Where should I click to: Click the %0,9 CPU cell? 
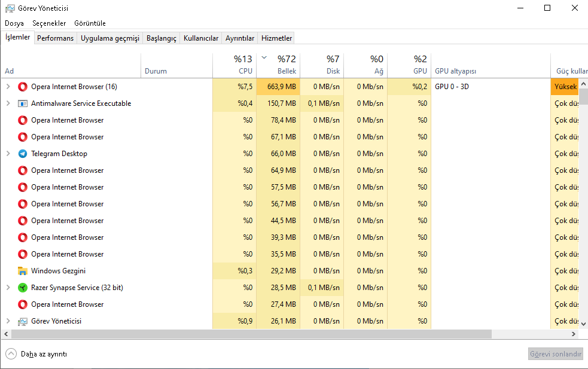[x=234, y=321]
